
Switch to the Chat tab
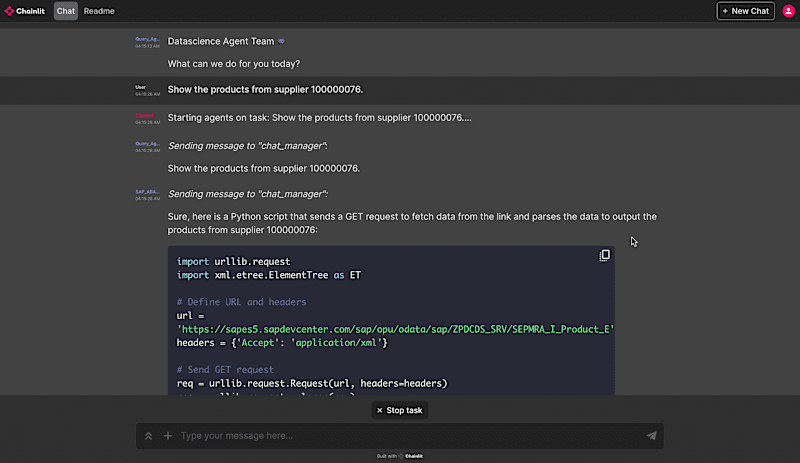point(66,11)
